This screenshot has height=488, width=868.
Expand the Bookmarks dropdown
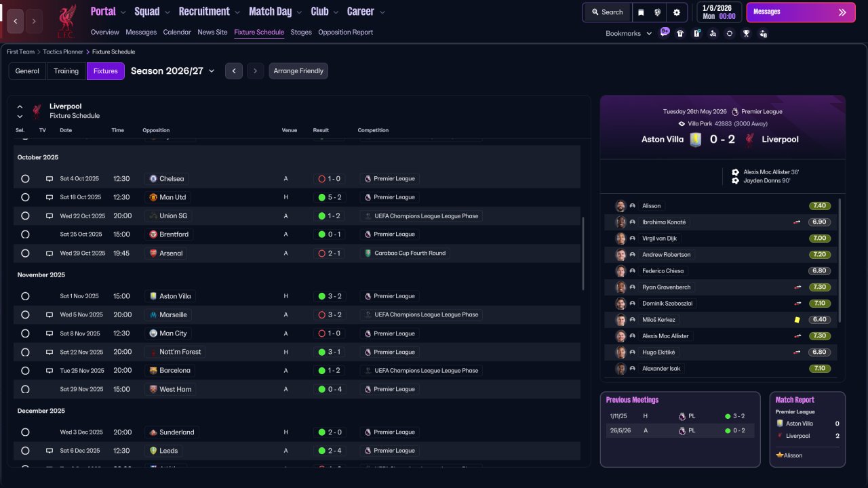(629, 33)
